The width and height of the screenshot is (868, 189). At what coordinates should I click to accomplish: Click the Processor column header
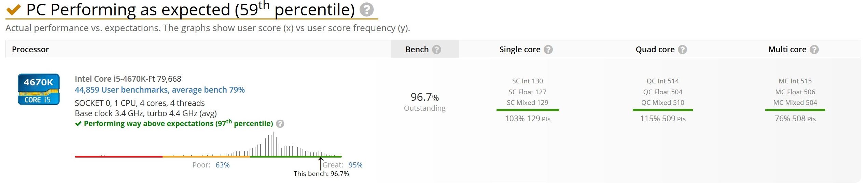30,50
